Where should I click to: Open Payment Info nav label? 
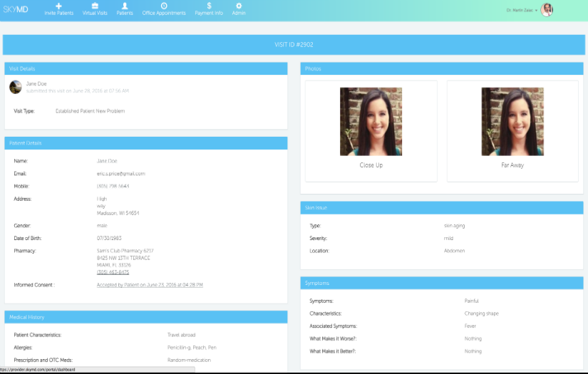[209, 13]
